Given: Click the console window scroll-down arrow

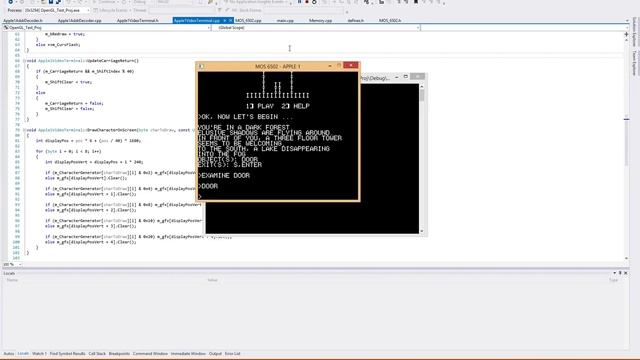Looking at the screenshot, I should click(422, 231).
